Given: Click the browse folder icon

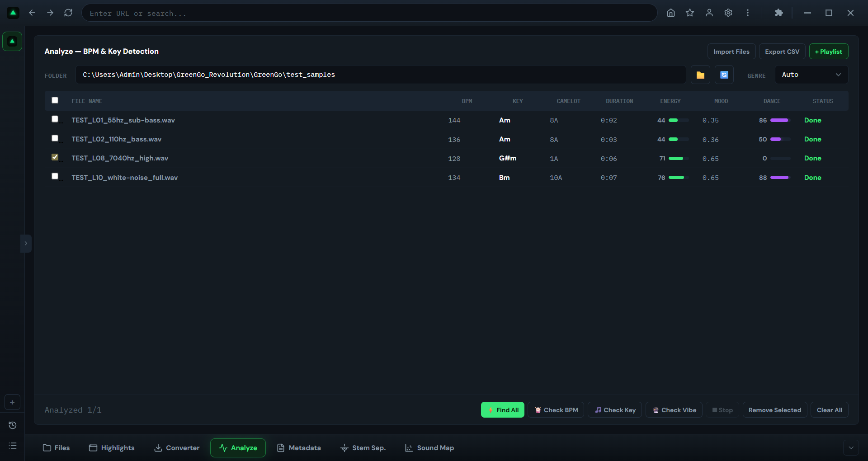Looking at the screenshot, I should [700, 75].
